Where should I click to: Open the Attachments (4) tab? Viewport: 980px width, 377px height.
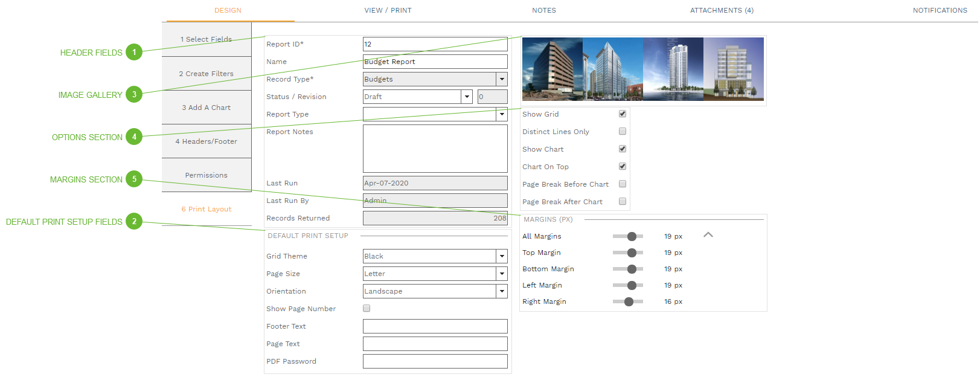tap(722, 10)
